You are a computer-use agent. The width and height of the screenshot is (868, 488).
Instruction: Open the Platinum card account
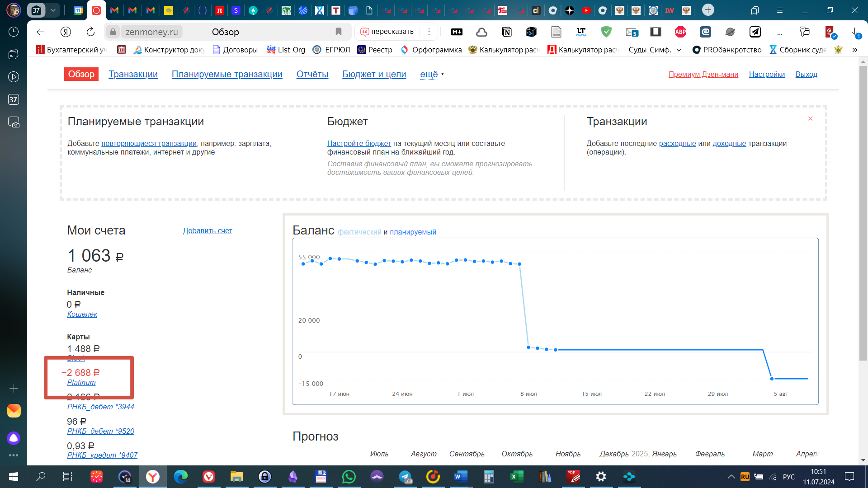(x=81, y=382)
